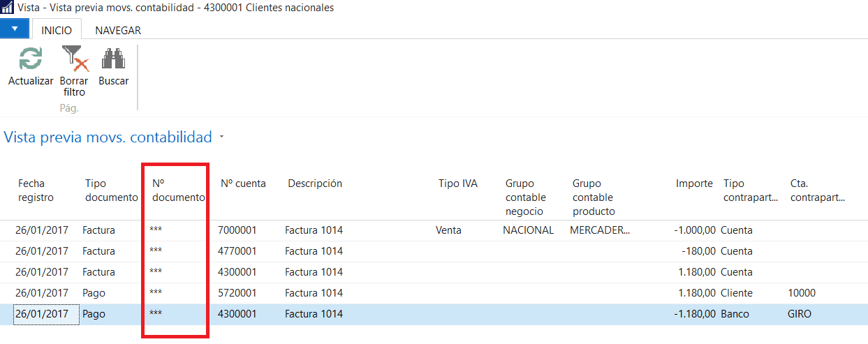Click Tipo contrapartida column header
The width and height of the screenshot is (868, 344).
point(751,190)
